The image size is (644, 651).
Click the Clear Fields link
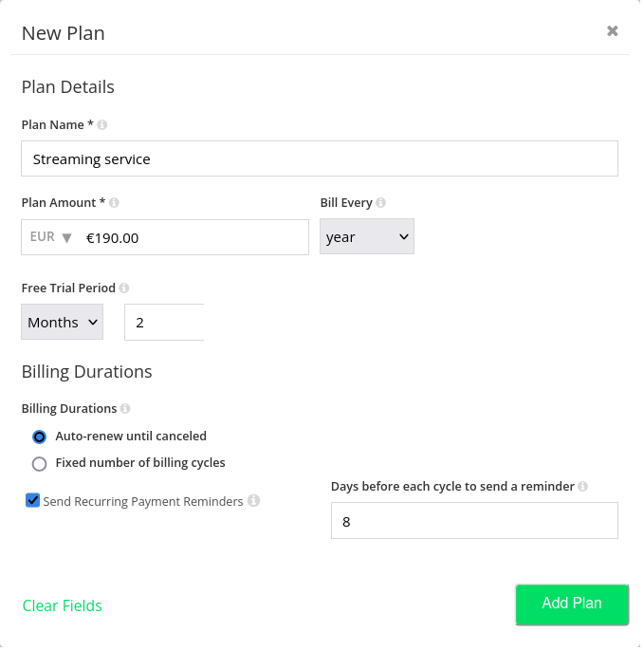[63, 605]
